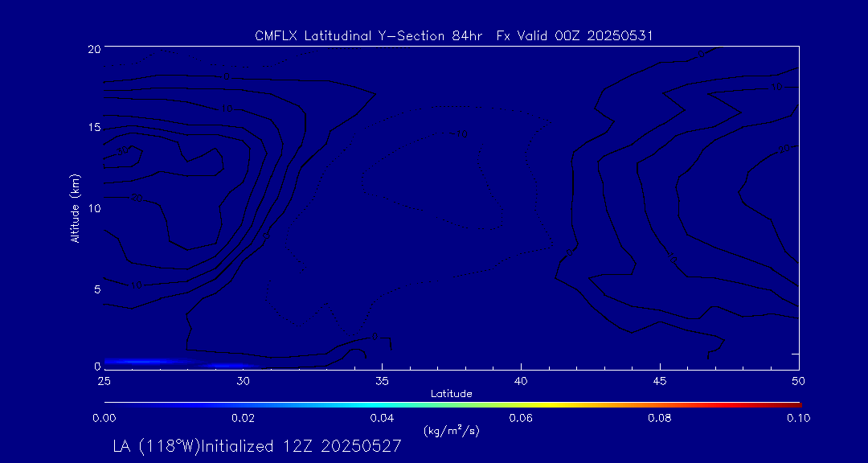Click latitude tick label 50
Screen dimensions: 868x463
coord(798,381)
